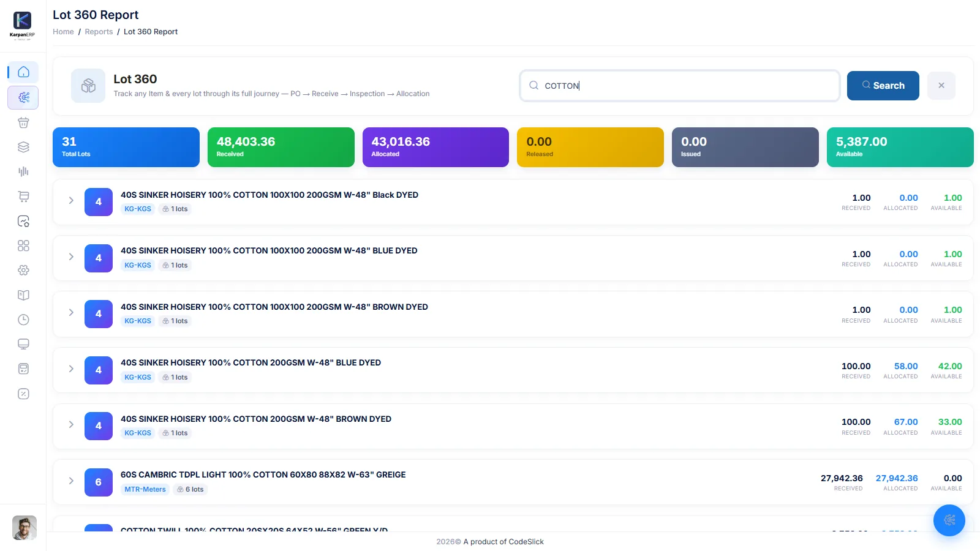Select the Allocated summary card
The height and width of the screenshot is (551, 980).
click(435, 148)
